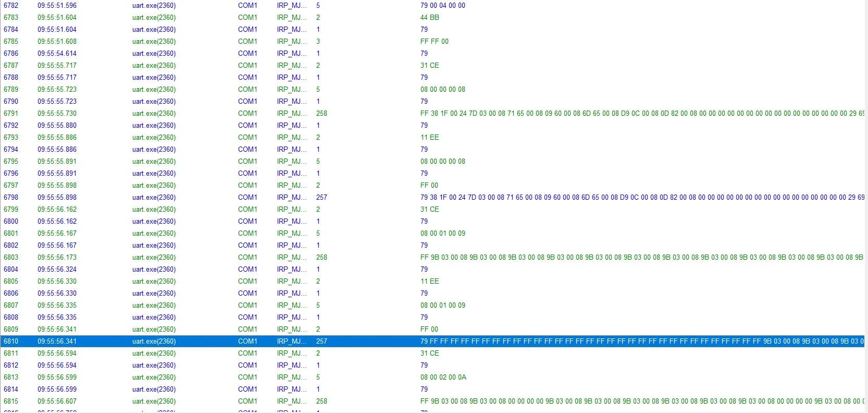Select timestamp 09:55:56.324
The image size is (868, 413).
[57, 270]
